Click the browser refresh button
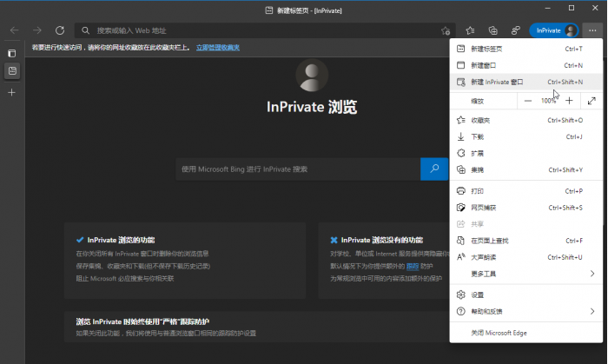The height and width of the screenshot is (364, 608). [x=60, y=30]
